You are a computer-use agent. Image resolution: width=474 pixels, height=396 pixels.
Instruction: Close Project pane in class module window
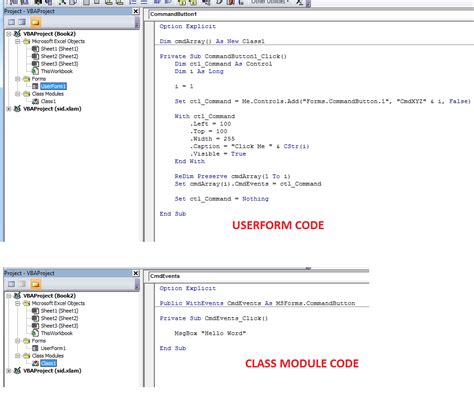coord(136,273)
